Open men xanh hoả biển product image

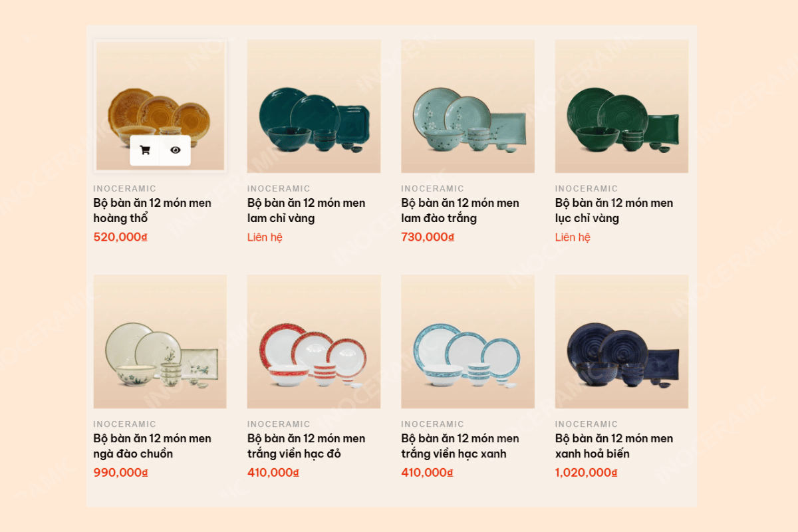[x=622, y=342]
